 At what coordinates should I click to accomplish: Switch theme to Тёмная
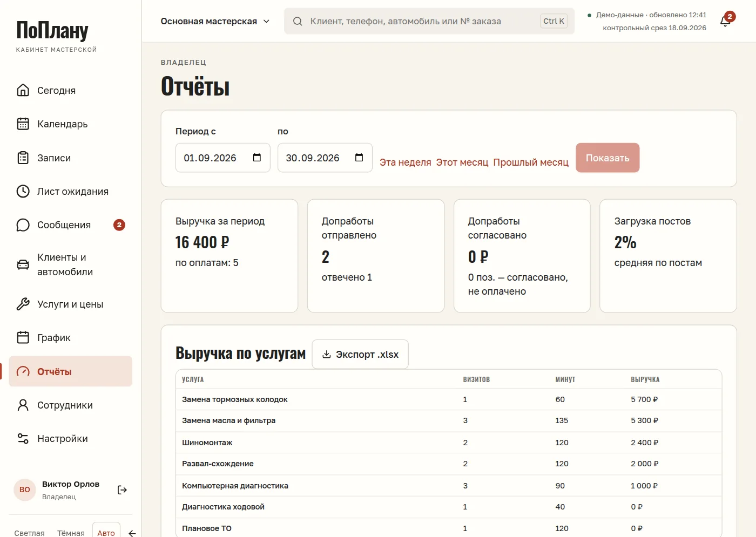click(x=71, y=533)
